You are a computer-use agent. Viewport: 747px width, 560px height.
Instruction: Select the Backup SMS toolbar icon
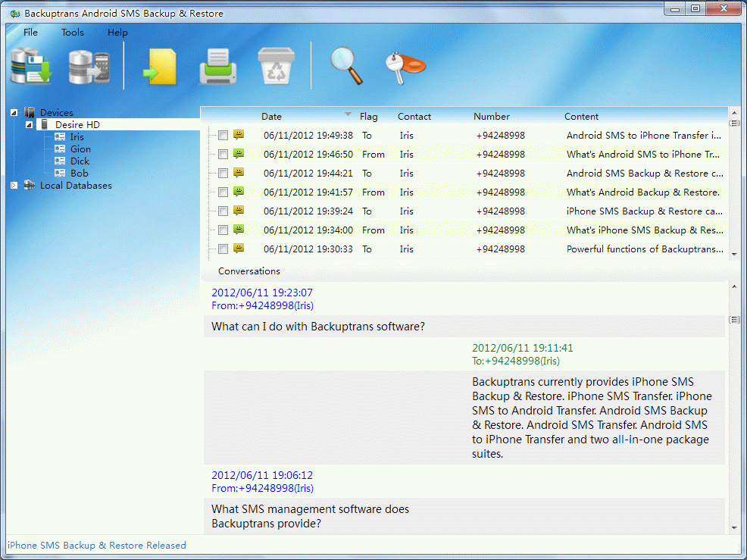click(x=30, y=64)
